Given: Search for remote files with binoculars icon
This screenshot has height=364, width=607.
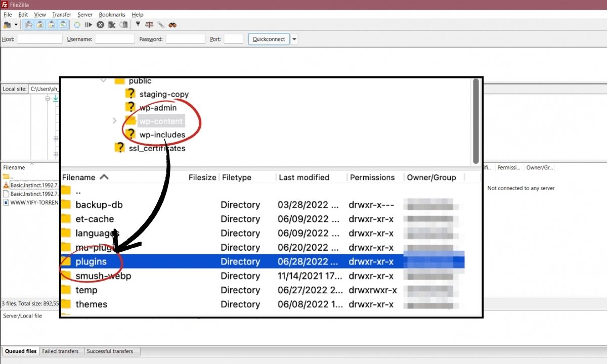Looking at the screenshot, I should pos(172,25).
